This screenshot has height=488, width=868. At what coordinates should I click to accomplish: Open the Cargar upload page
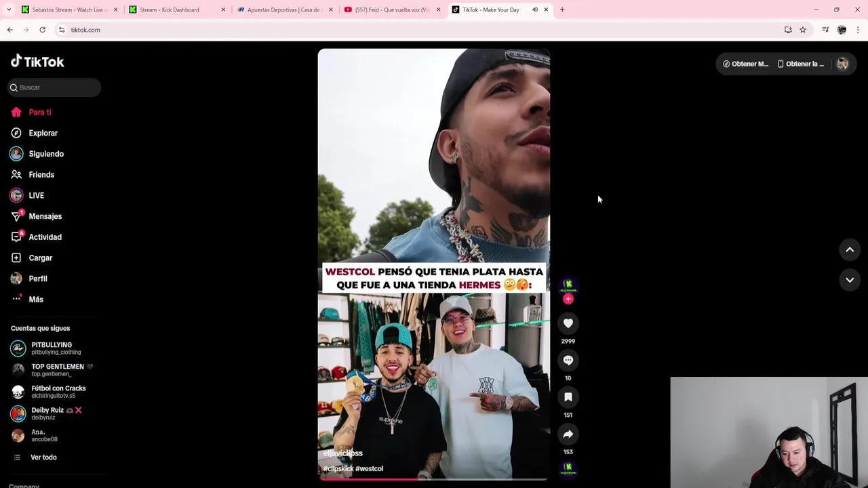pos(40,258)
